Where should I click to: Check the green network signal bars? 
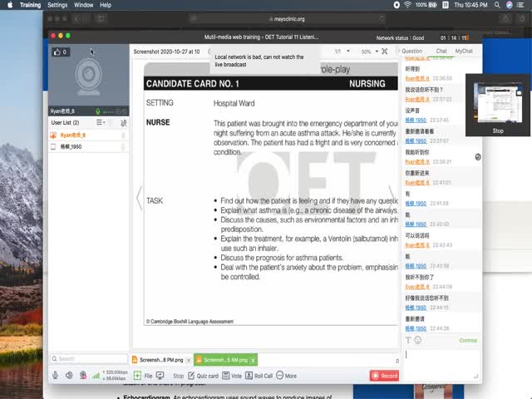pos(96,376)
